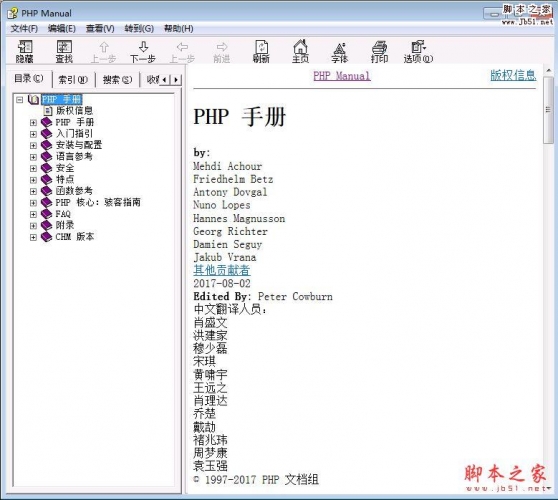Open the 转到(G) menu
This screenshot has height=500, width=558.
click(x=139, y=28)
